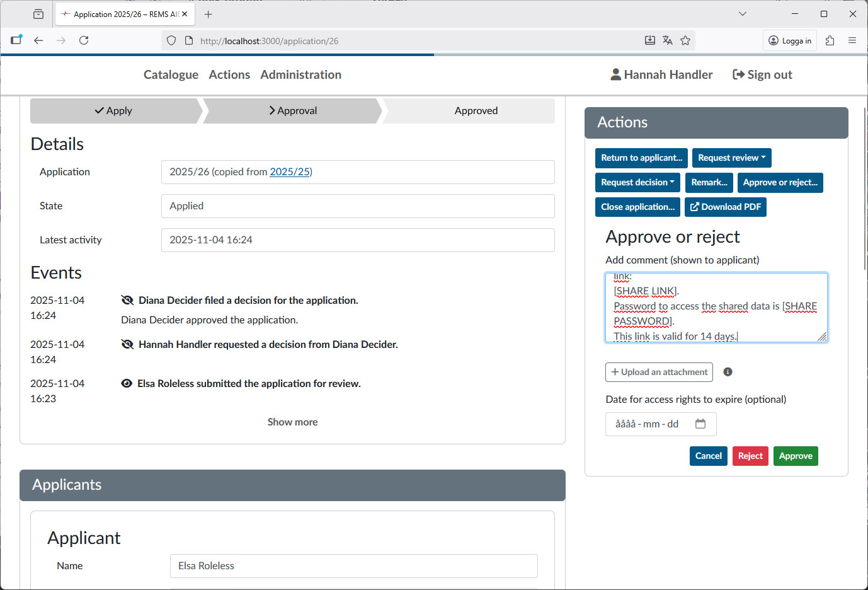Click the eye icon on Elsa Roleless submission event
Viewport: 868px width, 590px height.
[x=127, y=383]
